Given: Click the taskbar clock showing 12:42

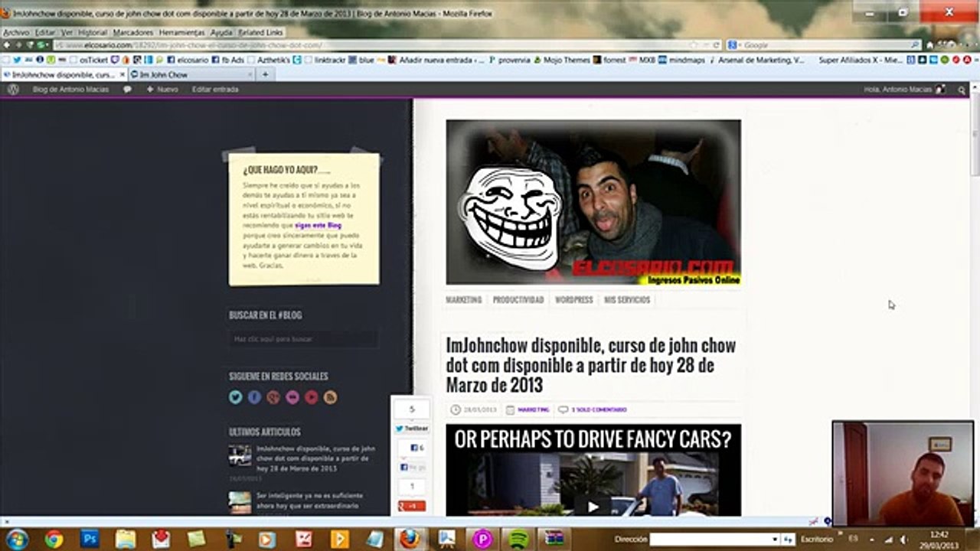Looking at the screenshot, I should 939,539.
